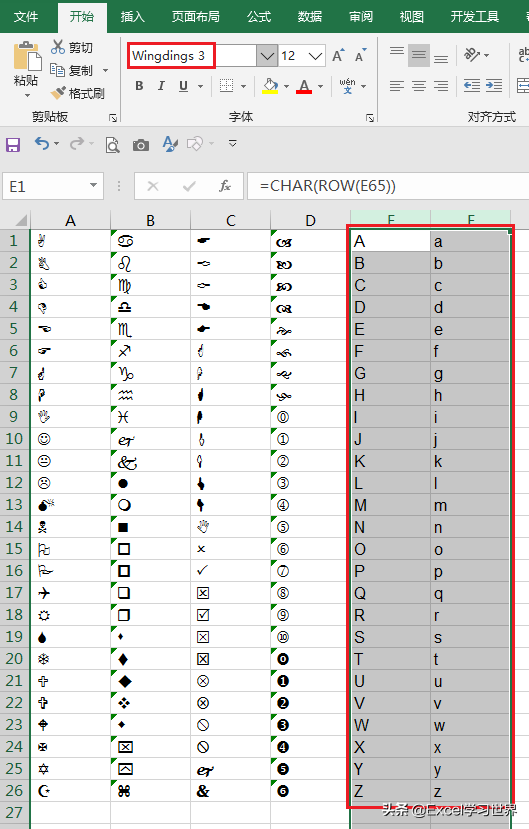Click the formula bar confirm checkmark
The height and width of the screenshot is (829, 529).
click(x=189, y=186)
